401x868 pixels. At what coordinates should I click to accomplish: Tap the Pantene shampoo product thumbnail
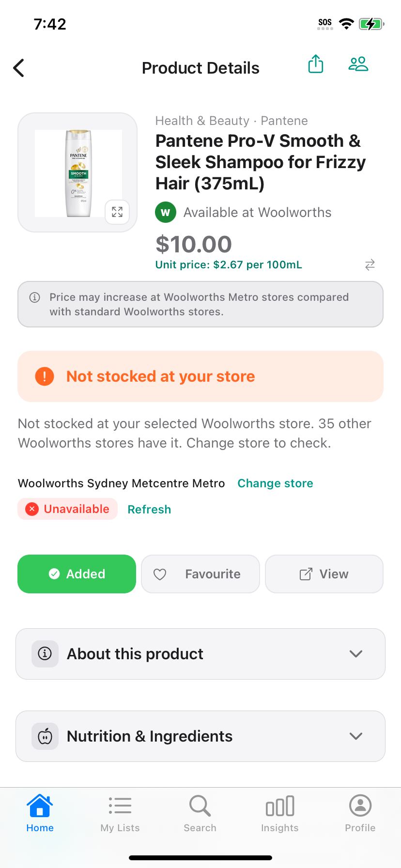pyautogui.click(x=77, y=172)
